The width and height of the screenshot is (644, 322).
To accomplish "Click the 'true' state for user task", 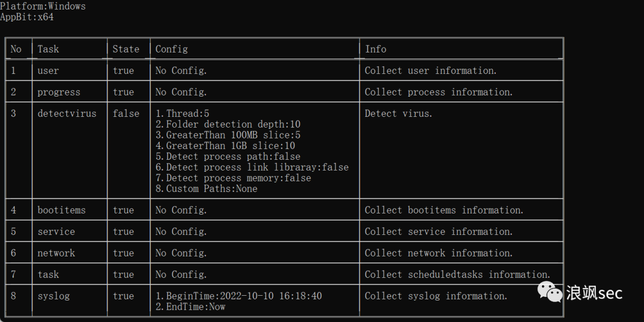I will coord(123,70).
